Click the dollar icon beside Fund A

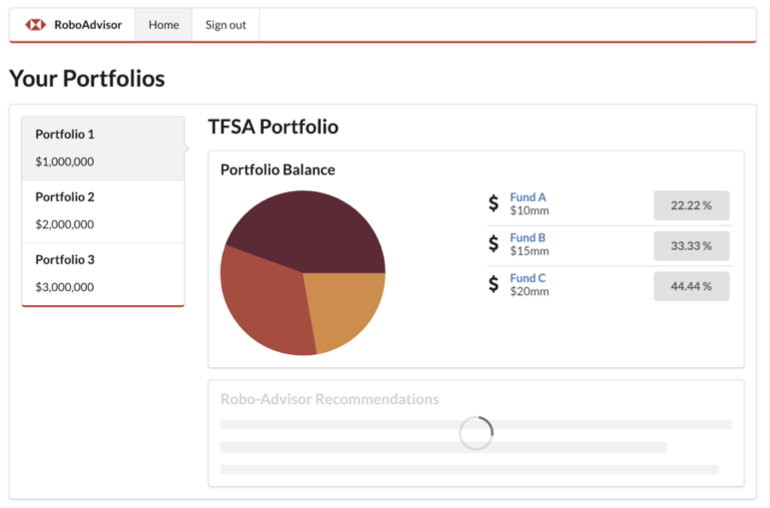coord(493,204)
